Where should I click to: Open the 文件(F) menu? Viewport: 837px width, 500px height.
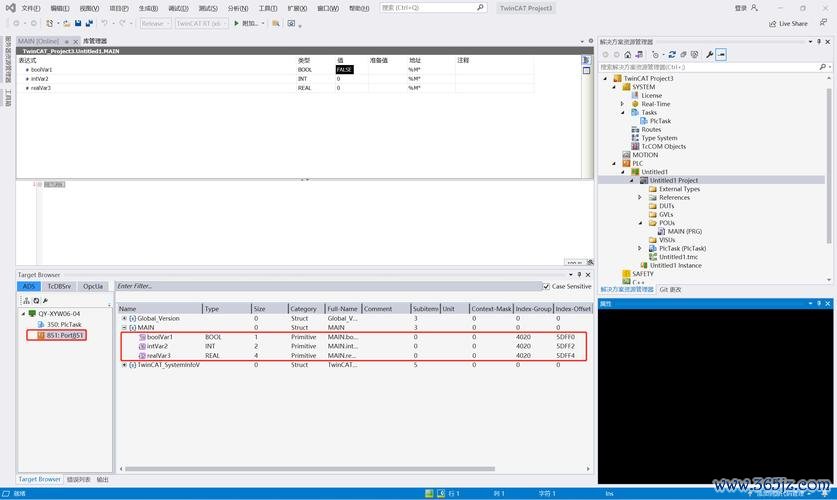click(x=30, y=9)
